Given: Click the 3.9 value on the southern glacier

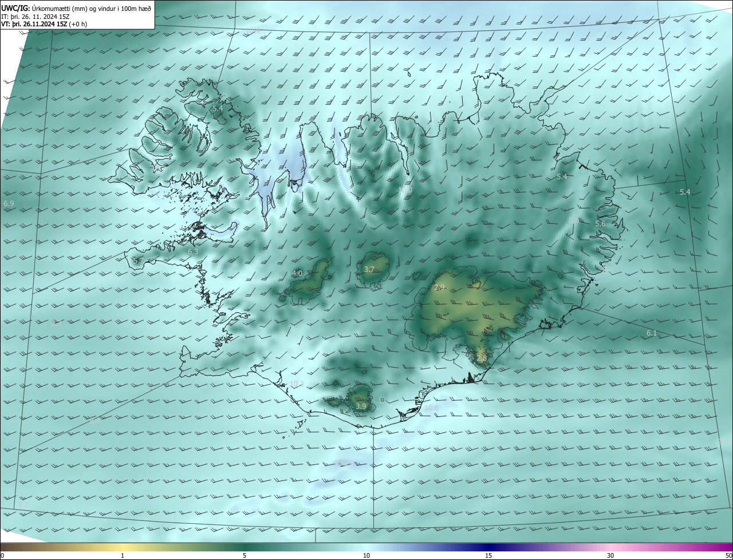Looking at the screenshot, I should click(x=361, y=407).
